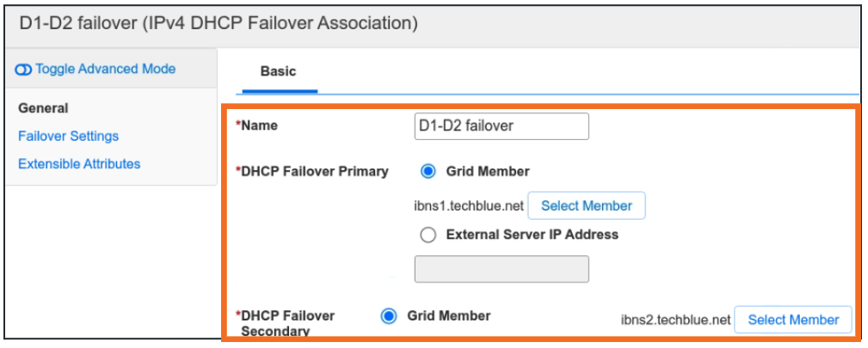Select Grid Member radio for Failover Primary

[x=428, y=171]
